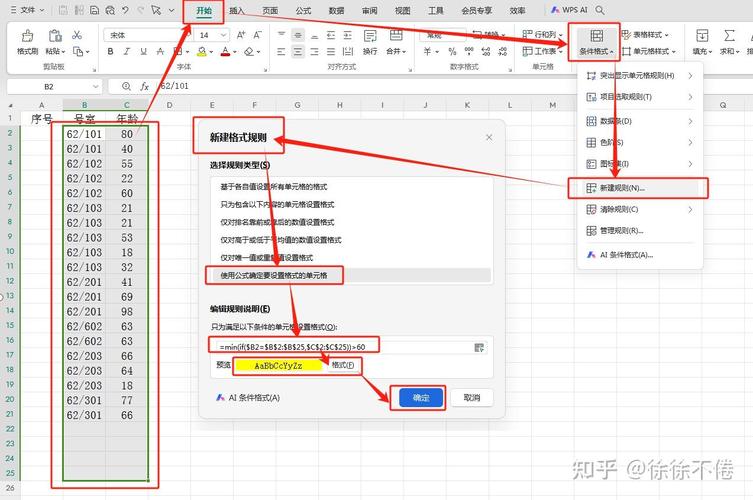Switch to the 公式 tab

303,11
